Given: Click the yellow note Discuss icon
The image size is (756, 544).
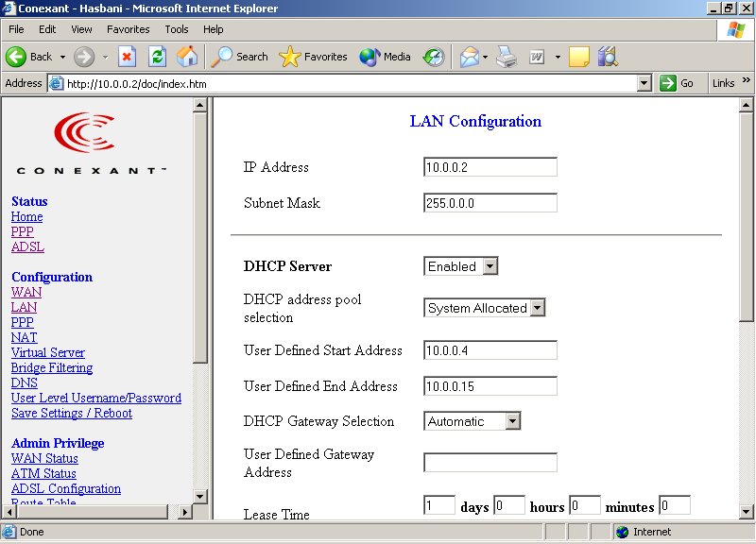Looking at the screenshot, I should pos(579,57).
